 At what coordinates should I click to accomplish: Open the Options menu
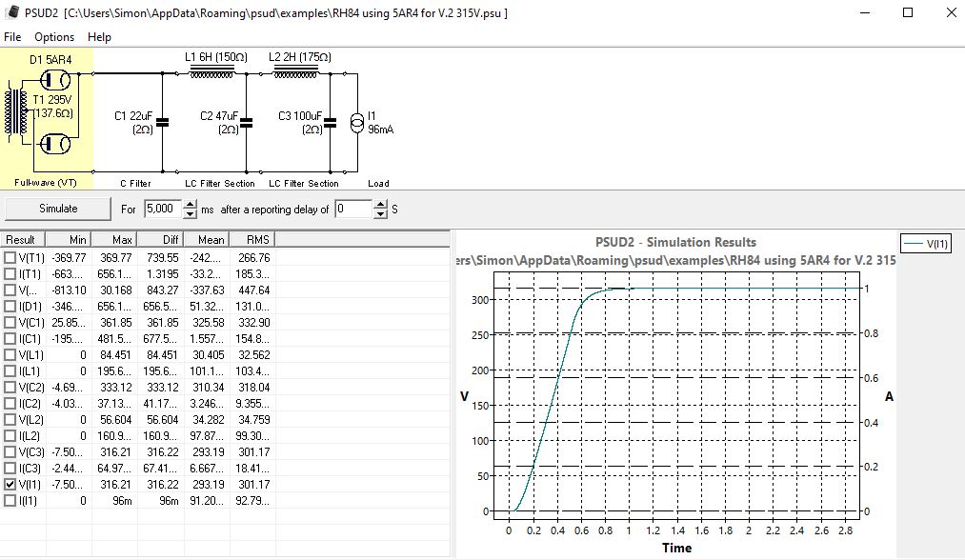click(54, 37)
